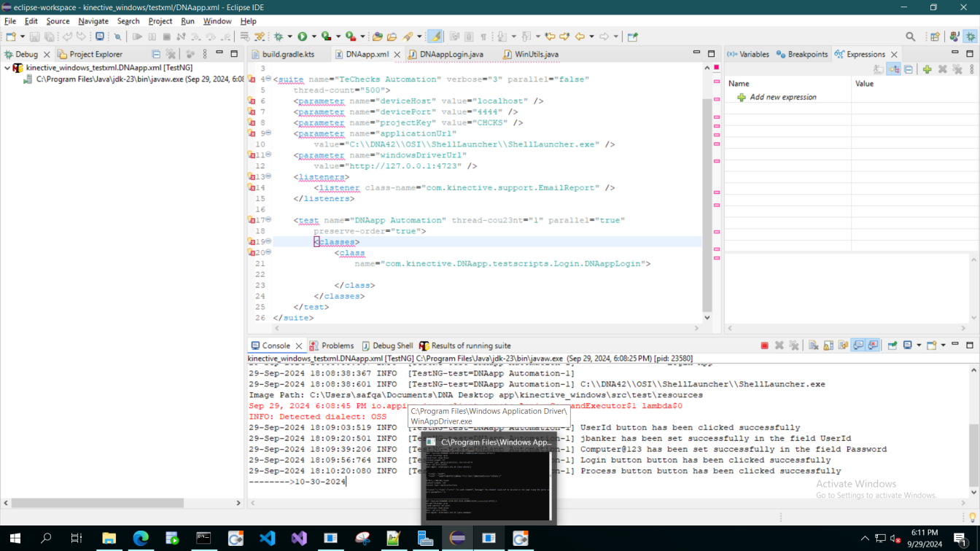This screenshot has width=980, height=551.
Task: Click the Search magnifier icon in toolbar
Action: 910,36
